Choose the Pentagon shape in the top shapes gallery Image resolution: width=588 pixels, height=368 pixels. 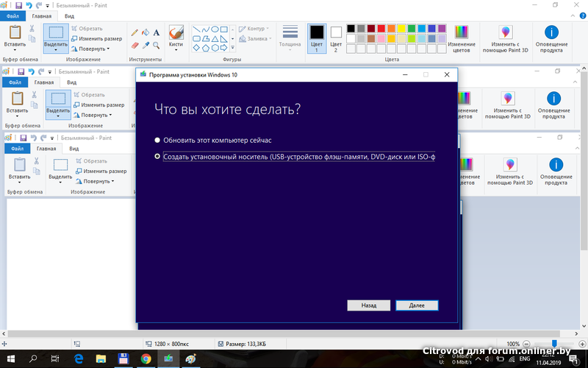pos(206,48)
